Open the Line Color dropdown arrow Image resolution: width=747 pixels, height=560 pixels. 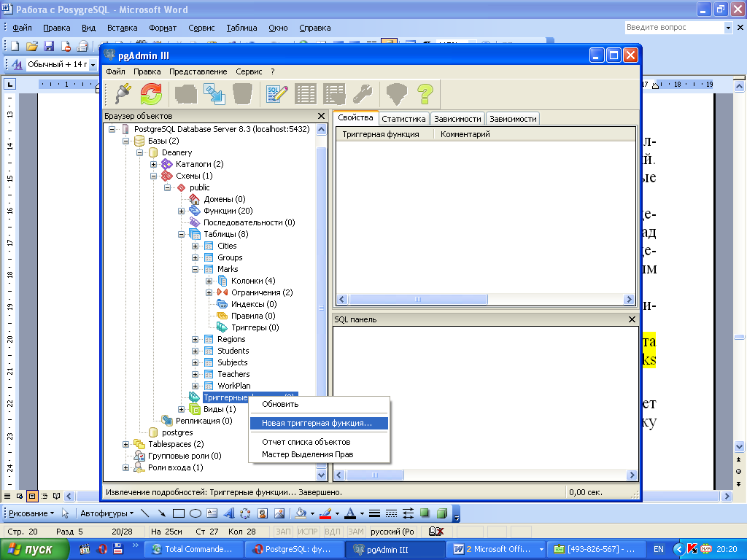(x=337, y=514)
